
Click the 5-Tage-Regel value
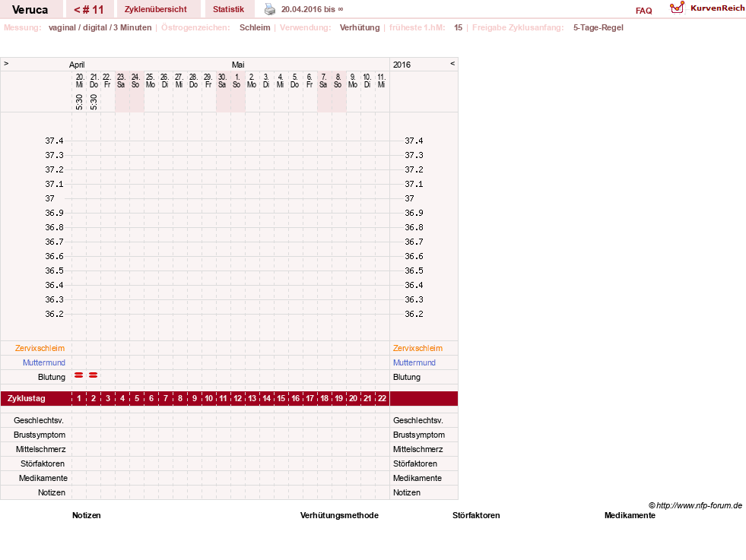pos(598,27)
